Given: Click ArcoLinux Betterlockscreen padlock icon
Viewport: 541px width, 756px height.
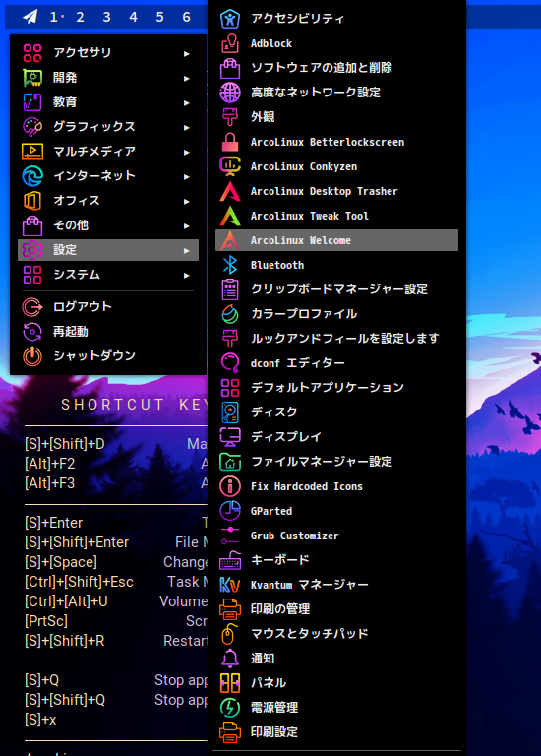Looking at the screenshot, I should coord(230,142).
